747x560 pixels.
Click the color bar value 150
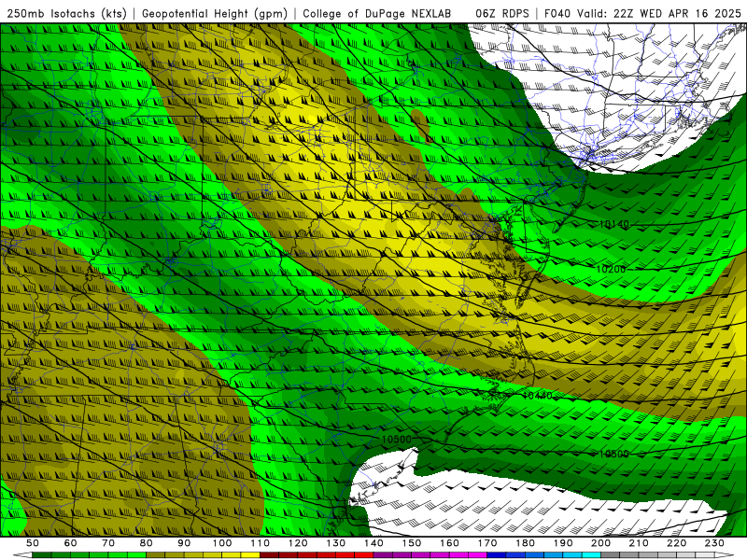[x=412, y=543]
